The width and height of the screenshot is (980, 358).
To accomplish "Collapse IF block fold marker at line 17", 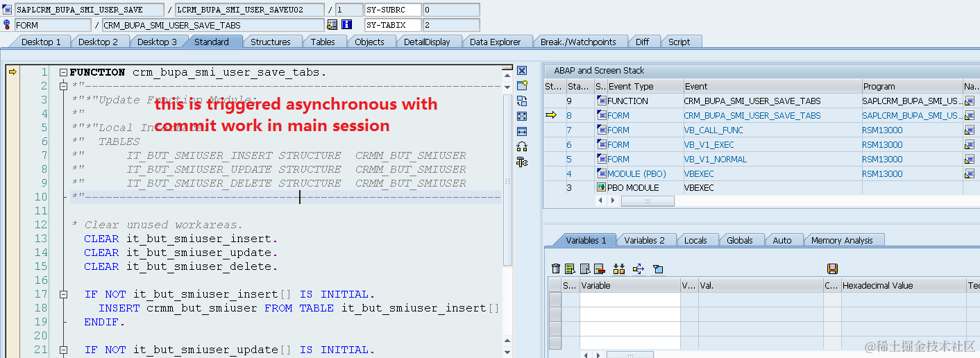I will click(x=63, y=294).
